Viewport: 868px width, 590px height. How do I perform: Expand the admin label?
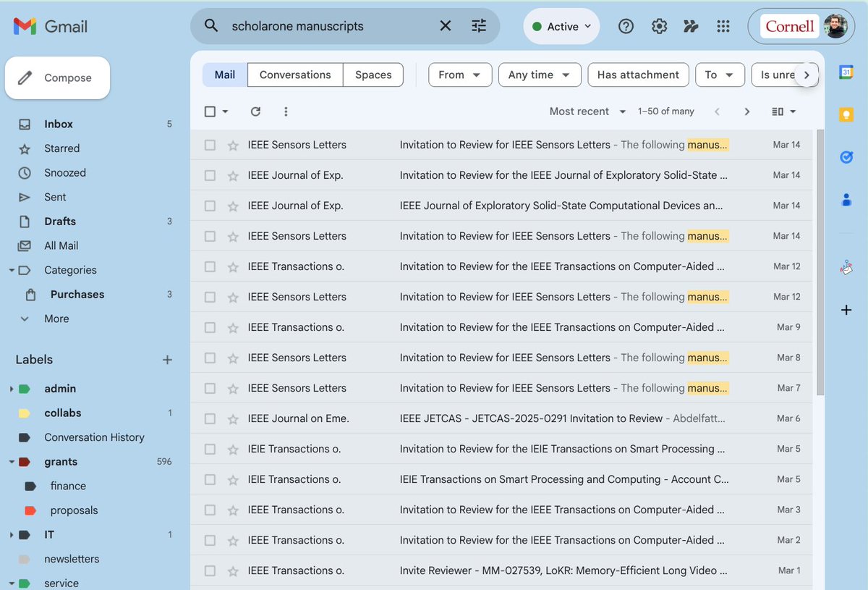pos(12,389)
